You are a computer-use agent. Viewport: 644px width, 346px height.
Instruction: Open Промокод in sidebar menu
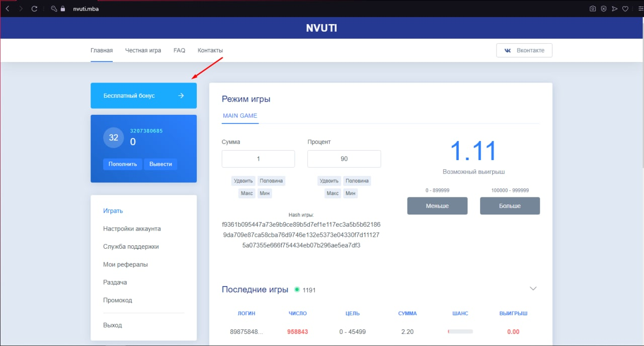pos(118,300)
